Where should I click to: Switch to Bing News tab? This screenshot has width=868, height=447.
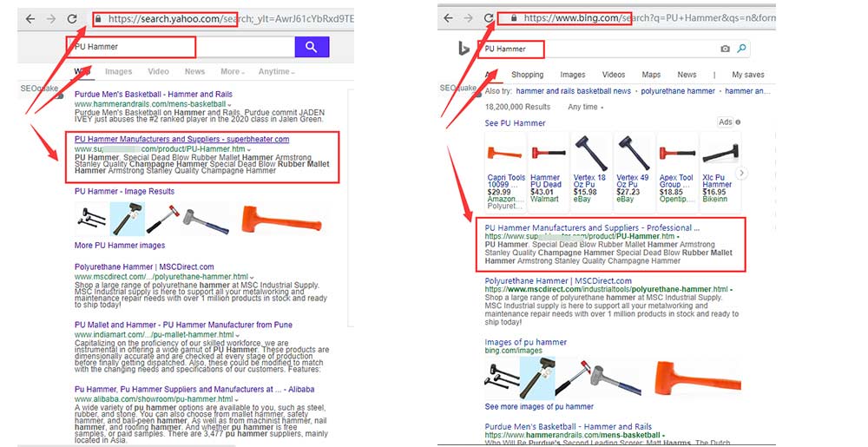click(x=687, y=74)
